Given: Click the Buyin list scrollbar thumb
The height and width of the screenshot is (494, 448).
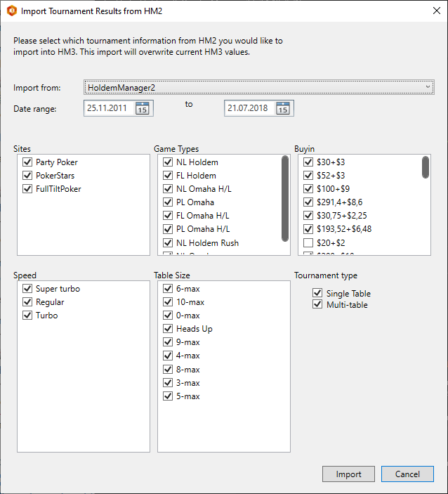Looking at the screenshot, I should (x=426, y=167).
